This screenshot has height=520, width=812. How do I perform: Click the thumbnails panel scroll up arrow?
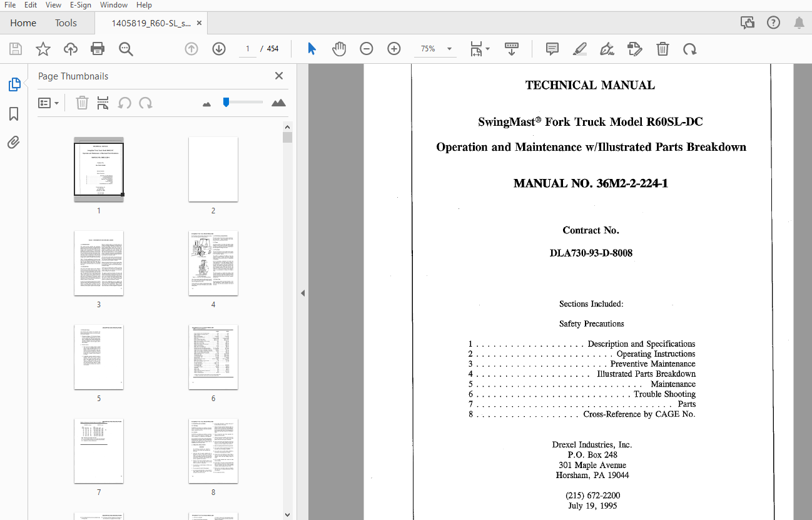[287, 126]
